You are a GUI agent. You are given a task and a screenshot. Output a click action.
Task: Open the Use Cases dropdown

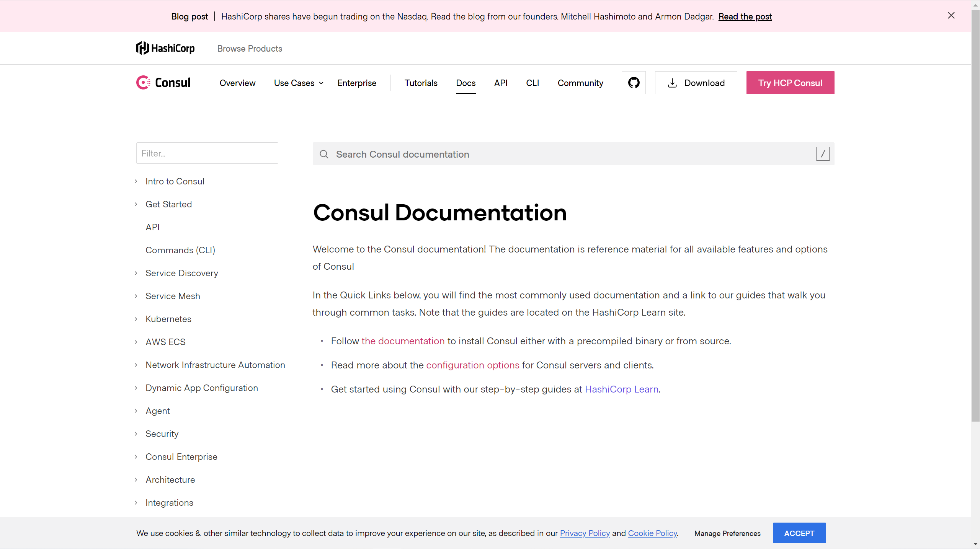pos(299,83)
